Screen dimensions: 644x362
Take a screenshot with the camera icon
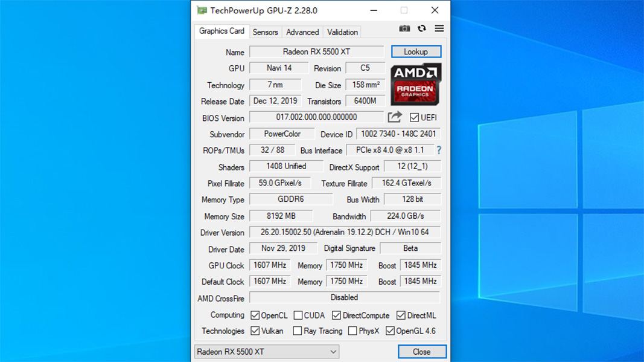404,28
